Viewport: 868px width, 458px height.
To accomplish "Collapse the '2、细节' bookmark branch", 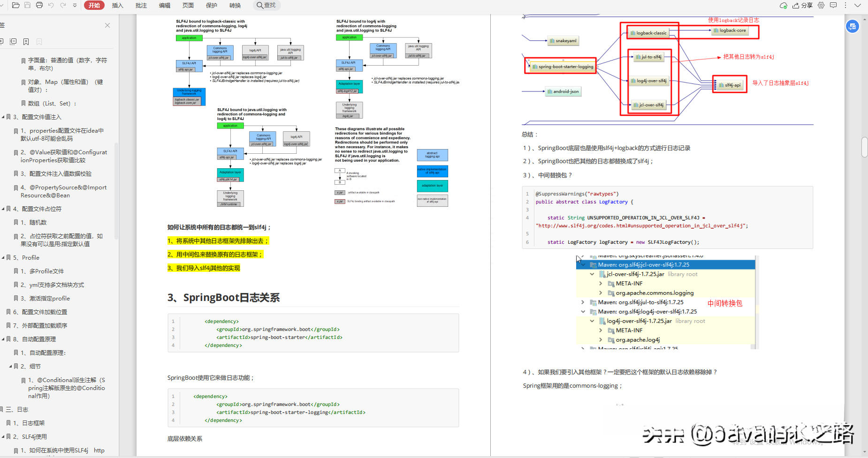I will click(10, 366).
